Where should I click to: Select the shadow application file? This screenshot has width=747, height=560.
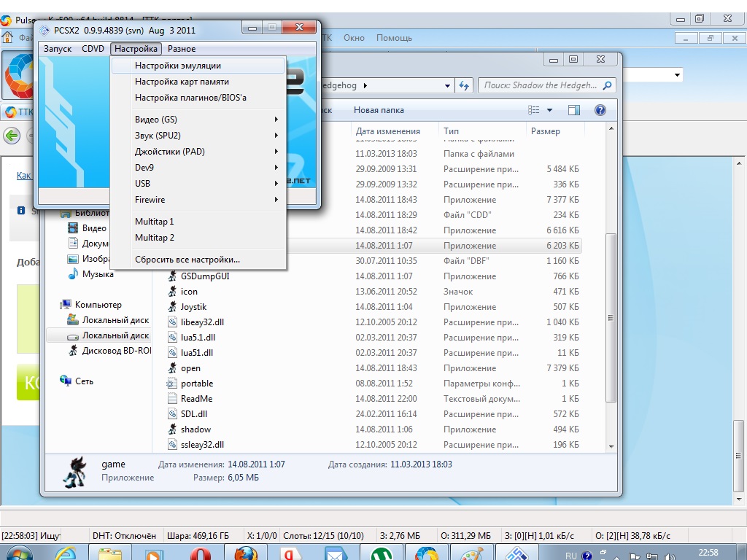[x=196, y=429]
